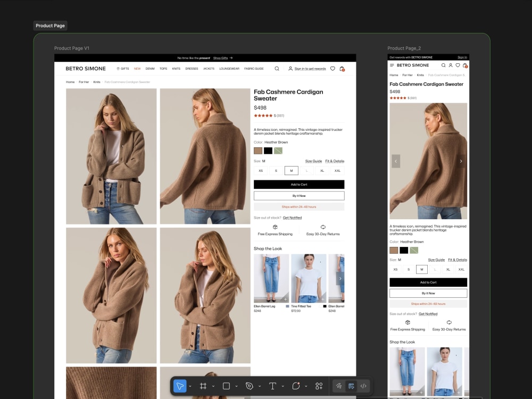Screen dimensions: 532x399
Task: Select size S in Product Page V1
Action: click(x=276, y=171)
